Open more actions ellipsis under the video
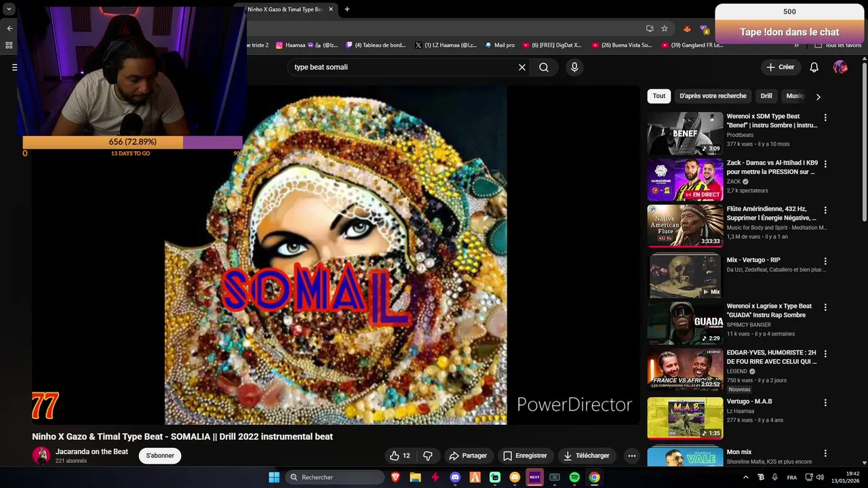This screenshot has height=488, width=868. click(632, 455)
